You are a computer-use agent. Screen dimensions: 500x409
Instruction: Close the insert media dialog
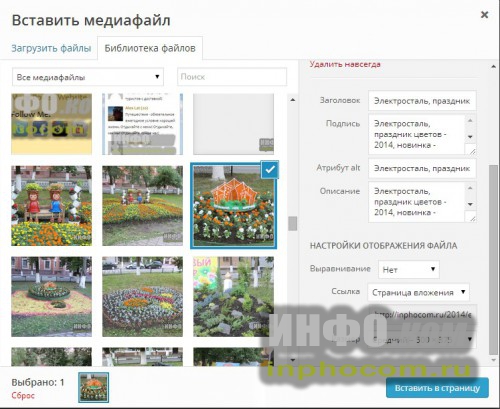coord(484,15)
